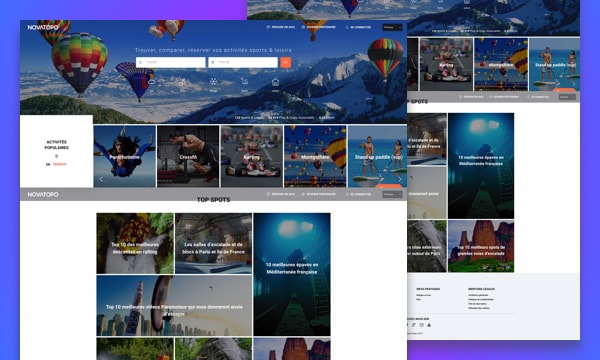The width and height of the screenshot is (600, 360).
Task: Open the Parachutisme activity card
Action: (x=125, y=156)
